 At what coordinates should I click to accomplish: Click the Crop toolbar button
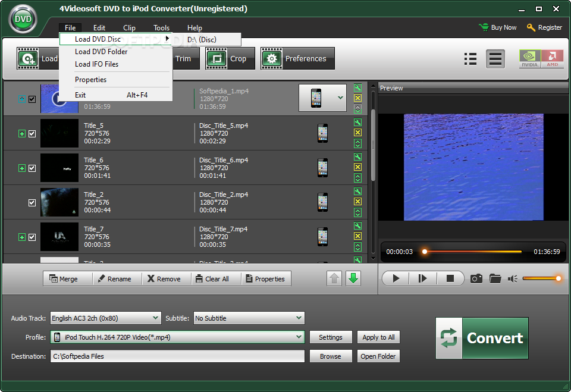click(230, 59)
